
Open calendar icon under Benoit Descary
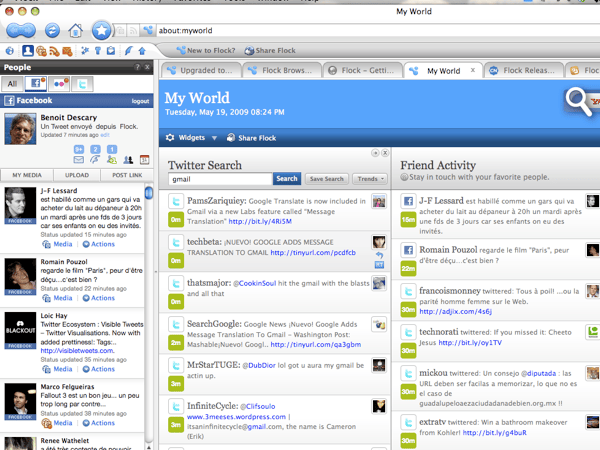tap(143, 160)
